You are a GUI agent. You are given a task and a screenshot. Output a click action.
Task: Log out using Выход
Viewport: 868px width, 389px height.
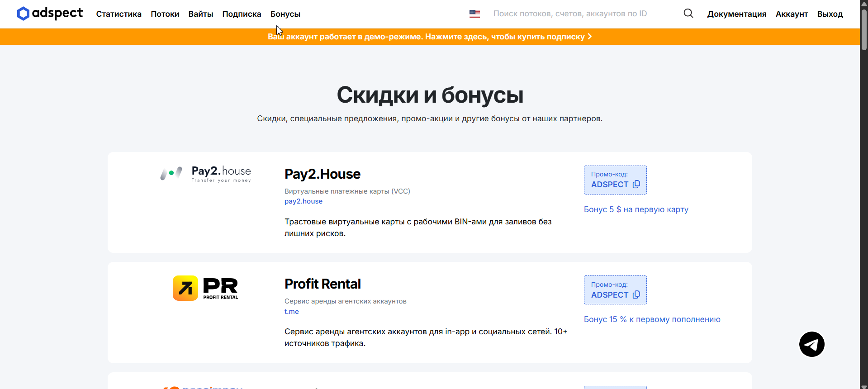(x=830, y=14)
